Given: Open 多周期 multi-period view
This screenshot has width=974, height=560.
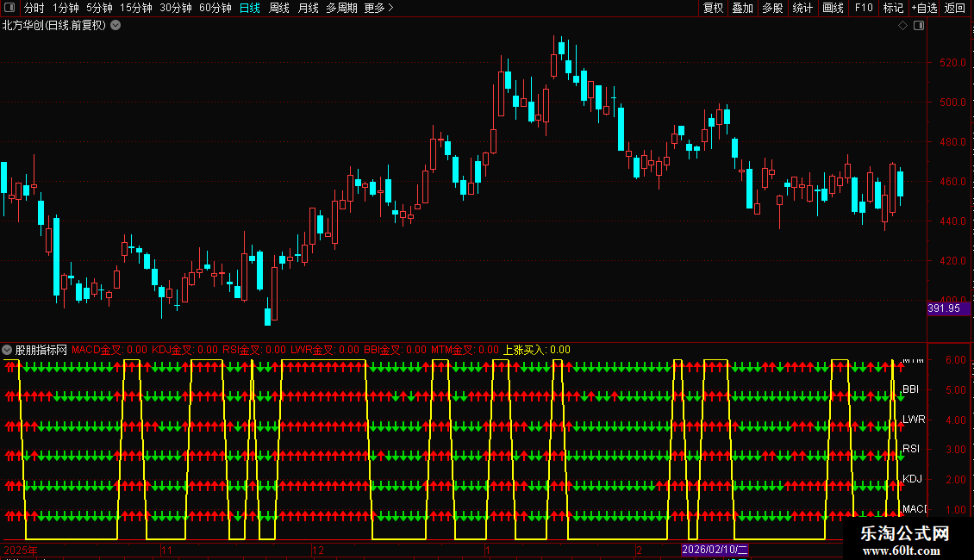Looking at the screenshot, I should click(x=341, y=8).
